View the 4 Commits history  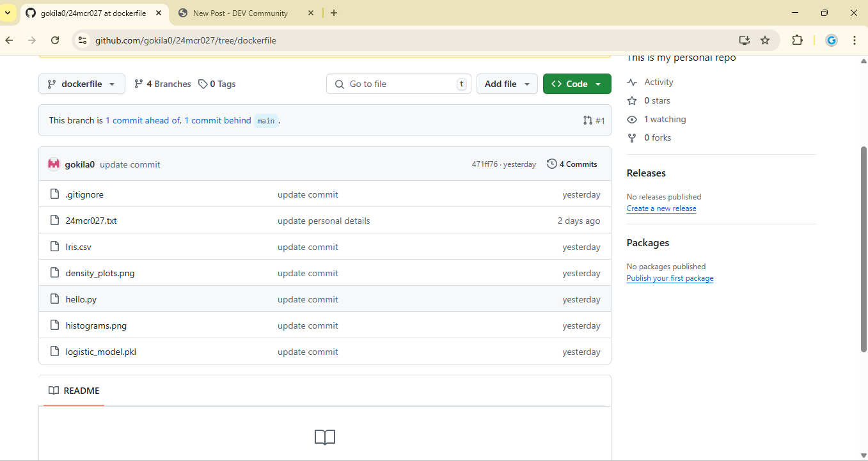pos(572,164)
